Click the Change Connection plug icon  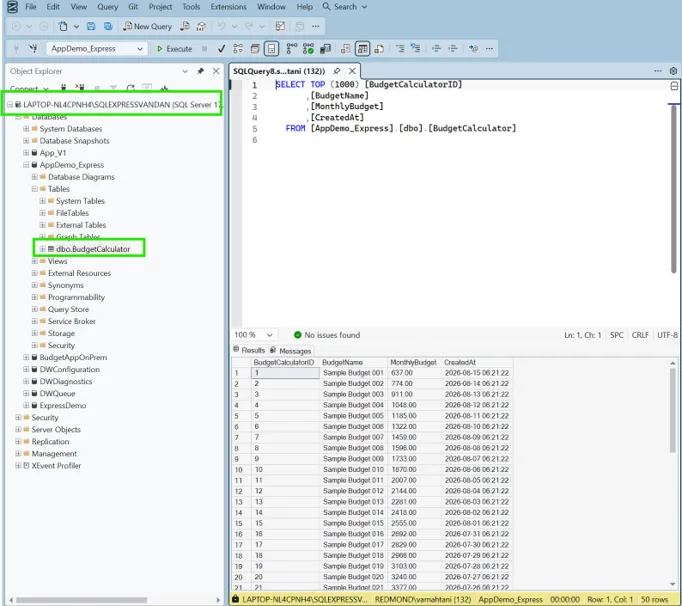click(33, 48)
